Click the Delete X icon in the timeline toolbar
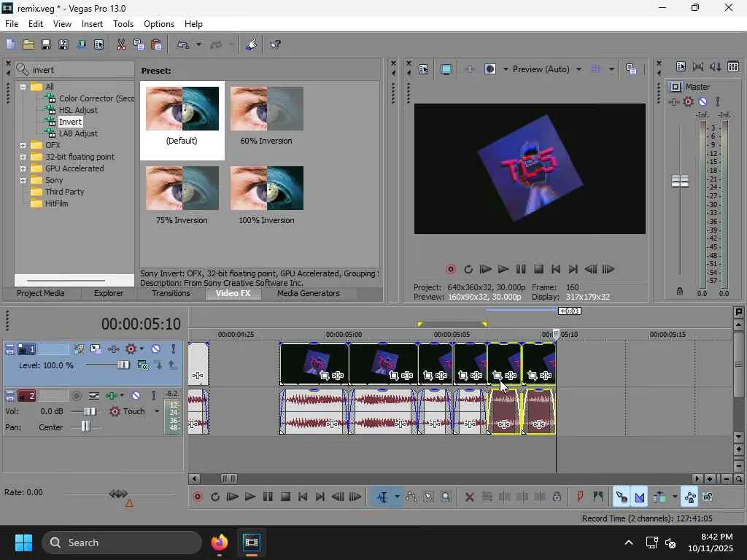The image size is (747, 560). (x=469, y=497)
